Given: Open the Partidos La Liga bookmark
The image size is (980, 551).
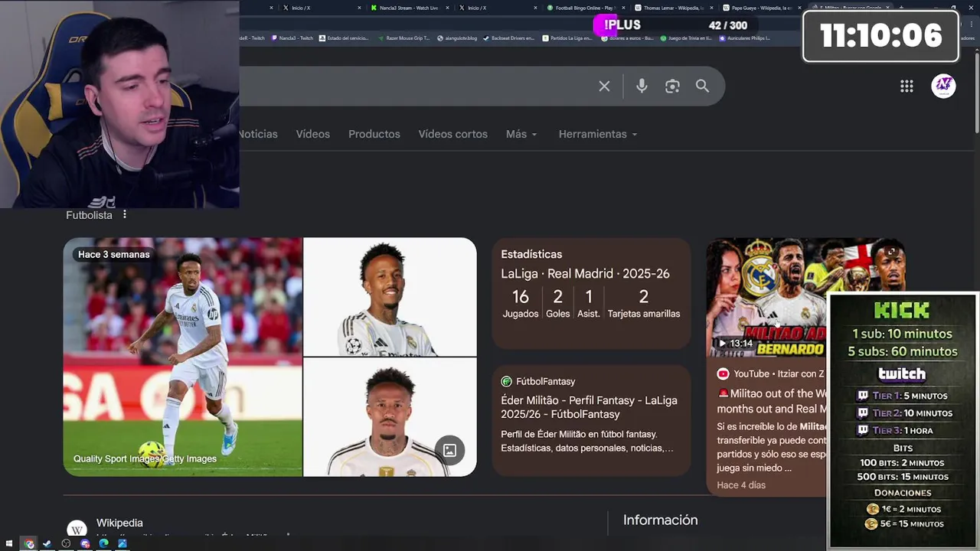Looking at the screenshot, I should pos(567,37).
